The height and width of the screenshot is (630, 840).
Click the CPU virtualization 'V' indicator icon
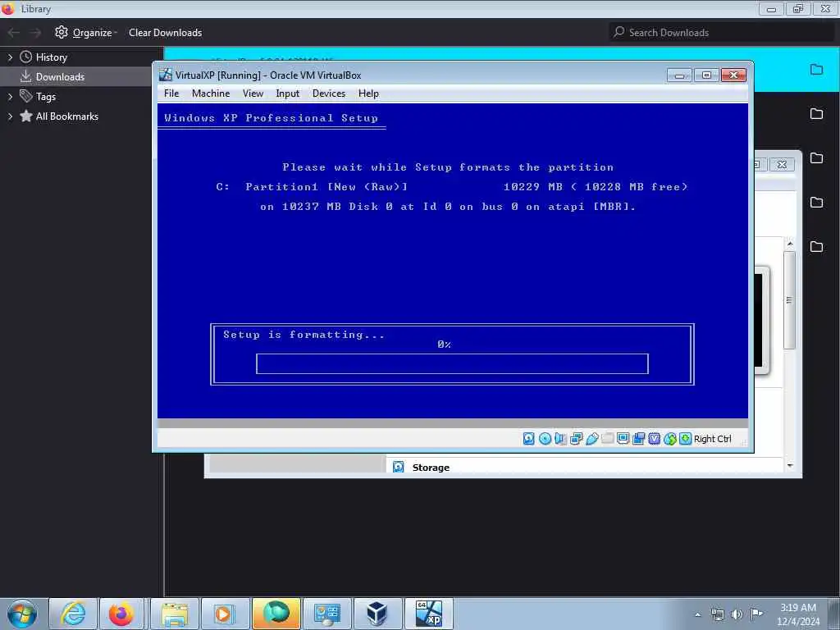(x=654, y=439)
